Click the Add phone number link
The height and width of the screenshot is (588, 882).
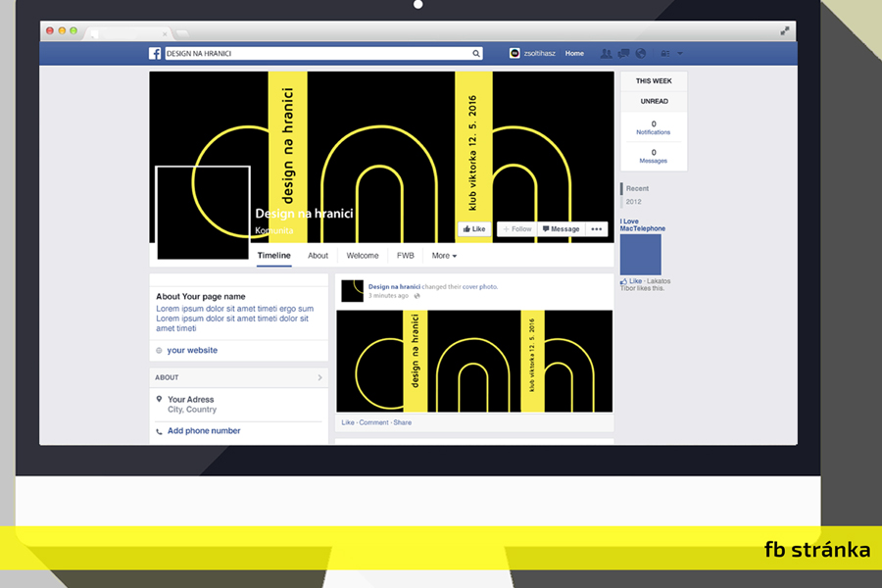point(203,431)
